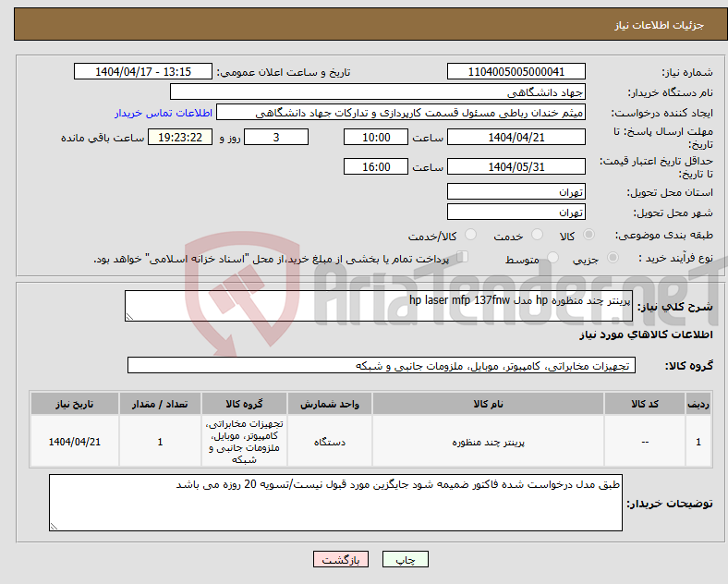Click the deadline time field 10:00
The height and width of the screenshot is (584, 728).
pos(376,137)
